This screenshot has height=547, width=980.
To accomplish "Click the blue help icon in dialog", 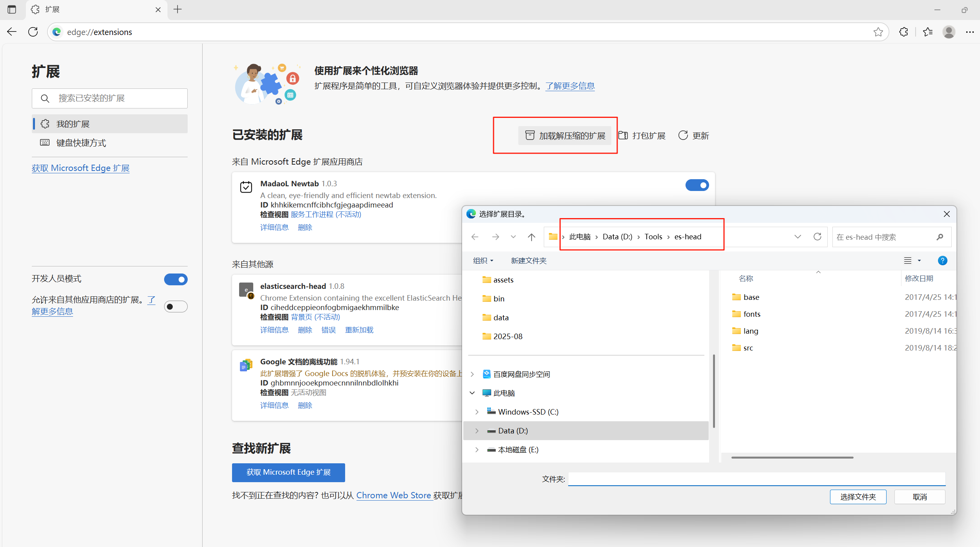I will pos(942,261).
